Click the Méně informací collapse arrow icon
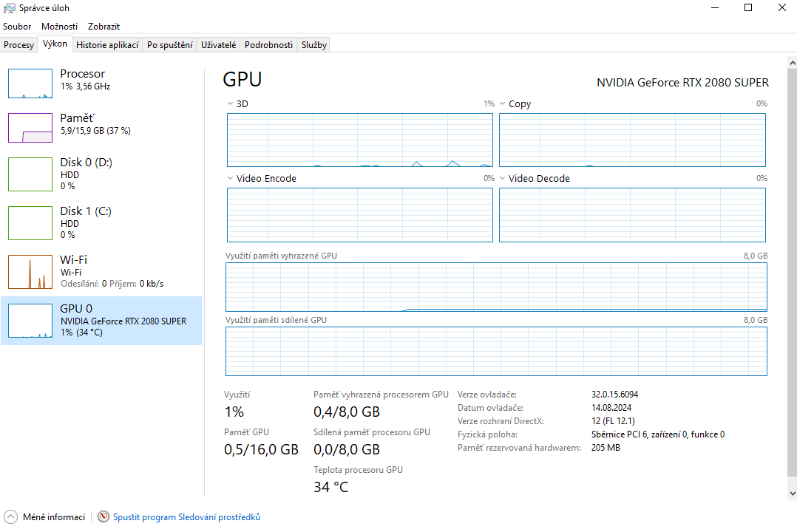 click(10, 517)
